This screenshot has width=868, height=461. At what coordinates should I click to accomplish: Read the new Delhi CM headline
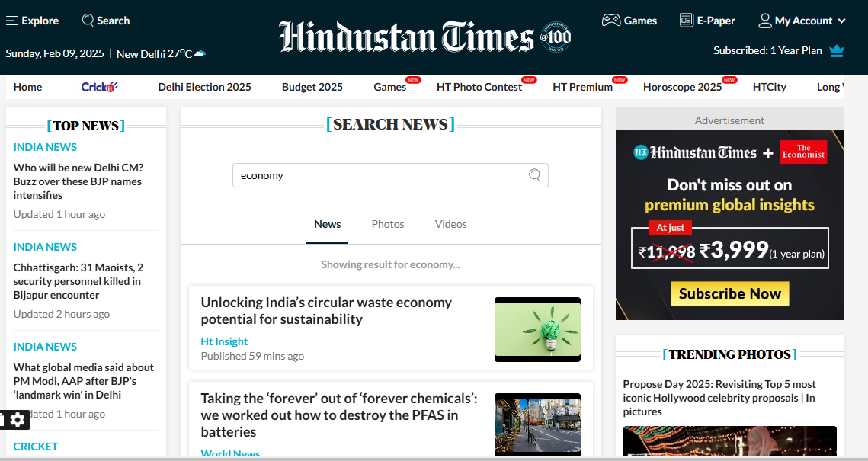[78, 181]
